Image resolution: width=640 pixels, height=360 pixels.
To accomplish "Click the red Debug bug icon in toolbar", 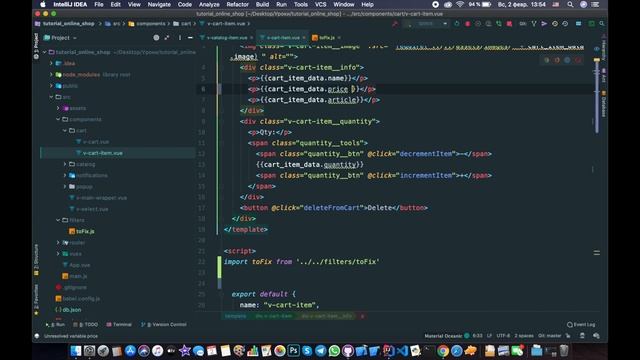I will 467,24.
